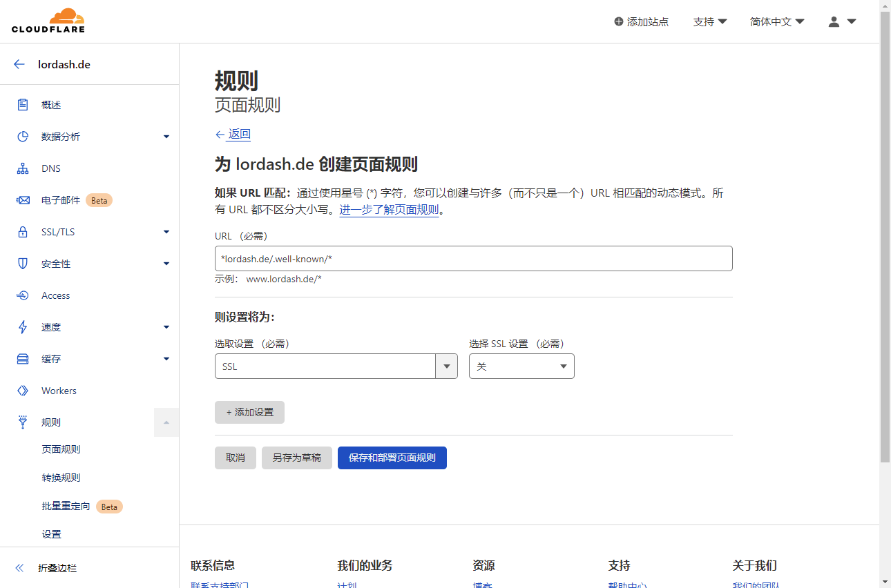Open the 选择 SSL 设置 dropdown
891x588 pixels.
[x=521, y=366]
